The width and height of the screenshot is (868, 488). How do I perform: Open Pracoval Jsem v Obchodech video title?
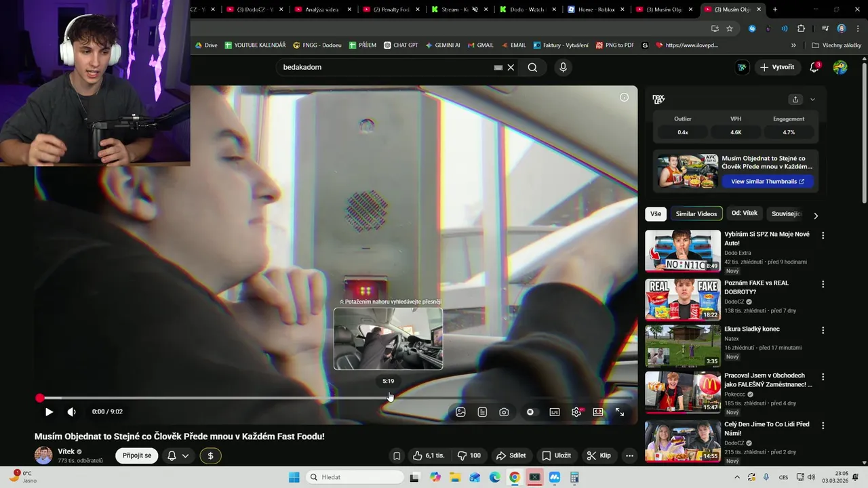point(768,380)
